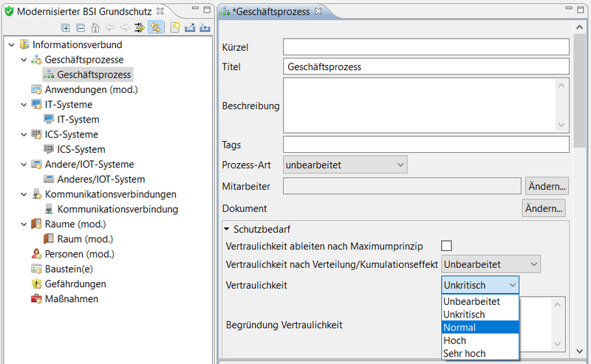Viewport: 591px width, 364px height.
Task: Open Vertraulichkeit nach Verteilung/Kumulationseffekt dropdown
Action: point(491,264)
